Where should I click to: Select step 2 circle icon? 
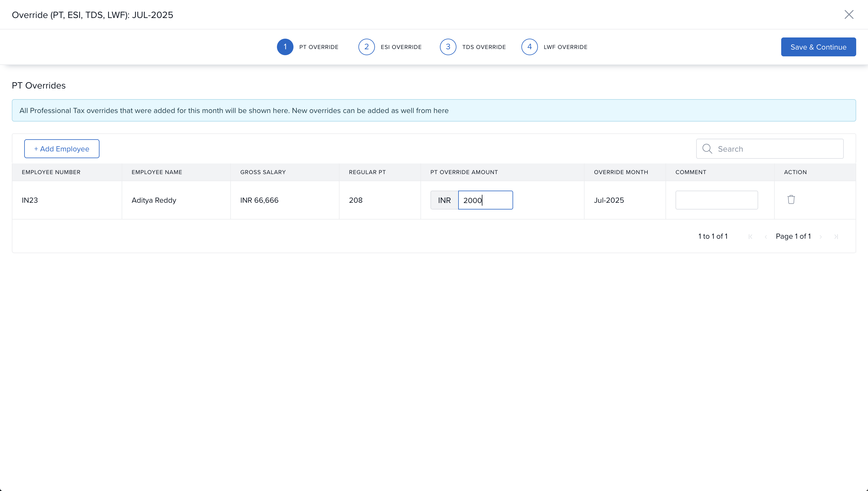point(366,47)
